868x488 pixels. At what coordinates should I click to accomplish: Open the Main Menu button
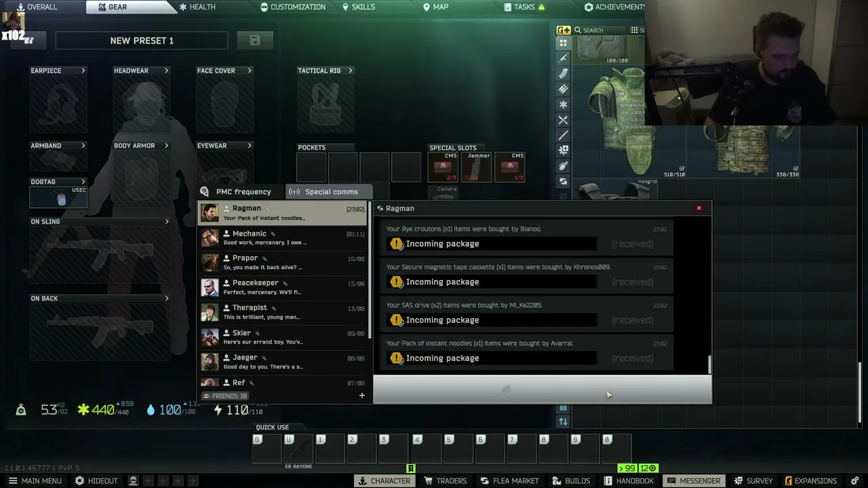pyautogui.click(x=35, y=481)
